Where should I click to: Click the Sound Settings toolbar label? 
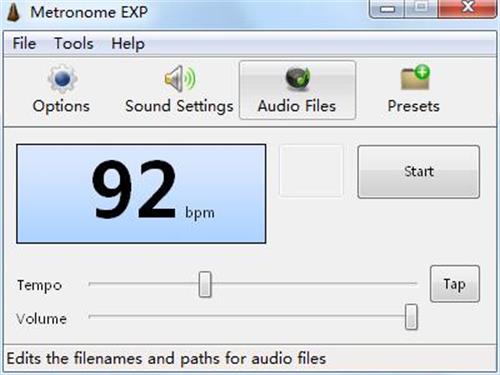(179, 107)
